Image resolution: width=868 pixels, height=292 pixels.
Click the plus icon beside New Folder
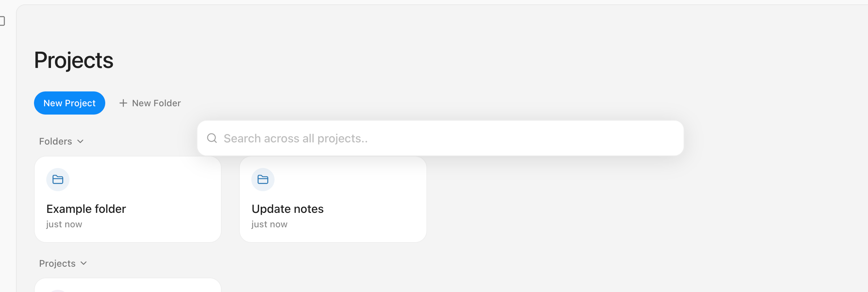pyautogui.click(x=123, y=103)
